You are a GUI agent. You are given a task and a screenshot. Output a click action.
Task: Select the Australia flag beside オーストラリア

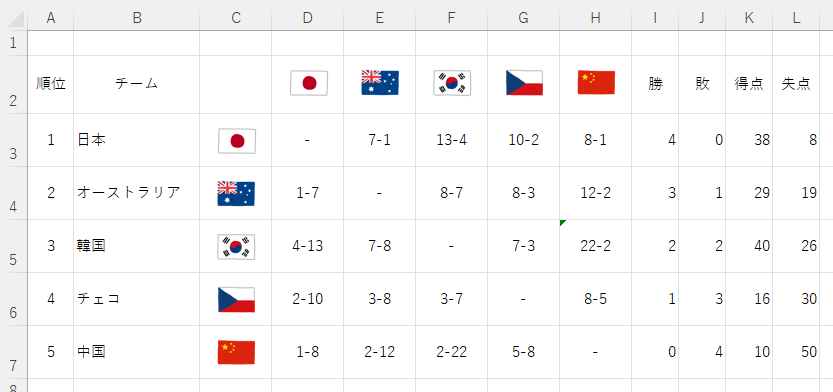(236, 193)
